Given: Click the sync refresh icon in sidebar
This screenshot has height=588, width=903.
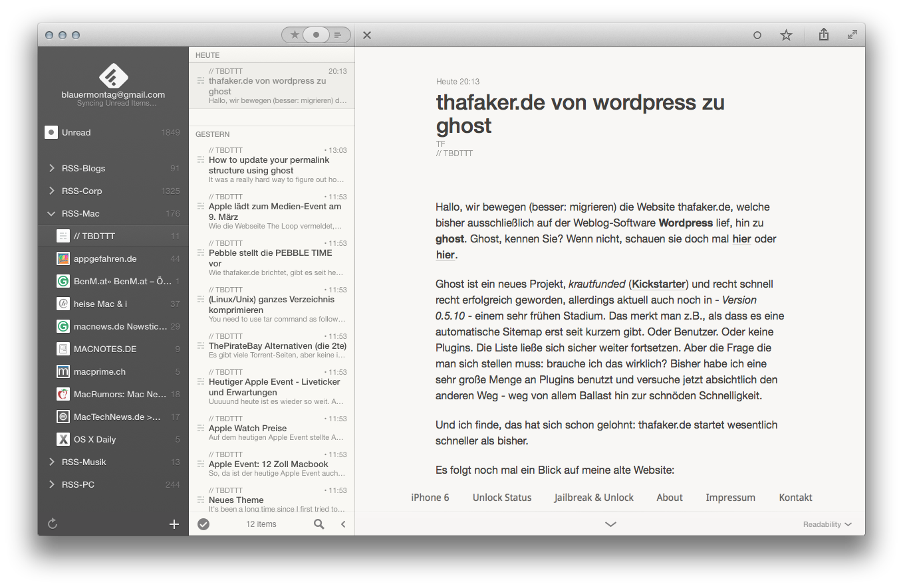Looking at the screenshot, I should click(52, 524).
